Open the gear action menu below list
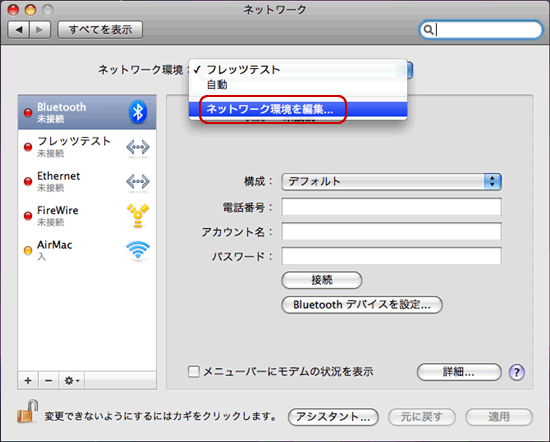The image size is (550, 442). point(72,381)
